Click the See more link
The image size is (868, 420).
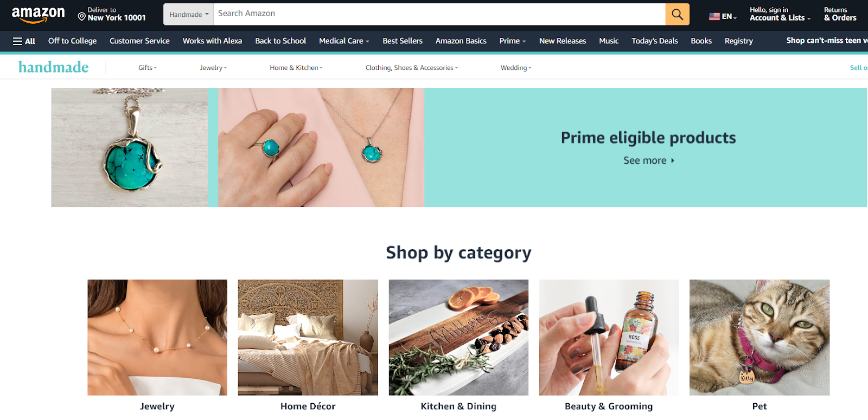[x=649, y=160]
